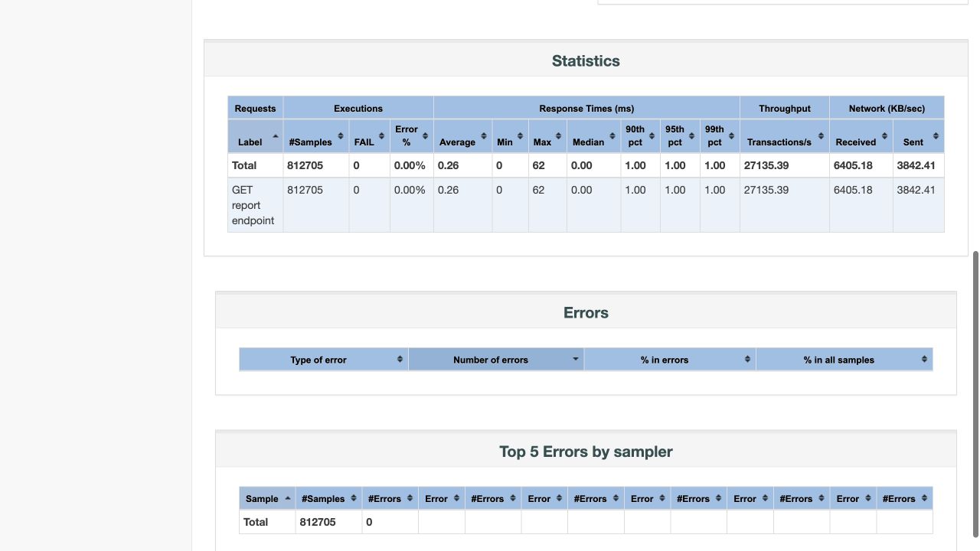Click the Response Times (ms) group header
Image resolution: width=980 pixels, height=551 pixels.
(x=586, y=108)
